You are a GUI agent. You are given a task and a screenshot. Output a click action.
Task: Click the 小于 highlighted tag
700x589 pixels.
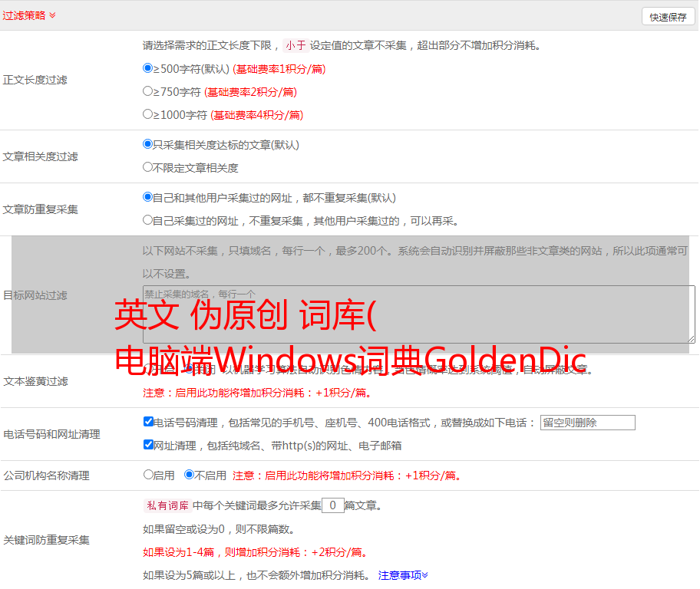(x=296, y=45)
